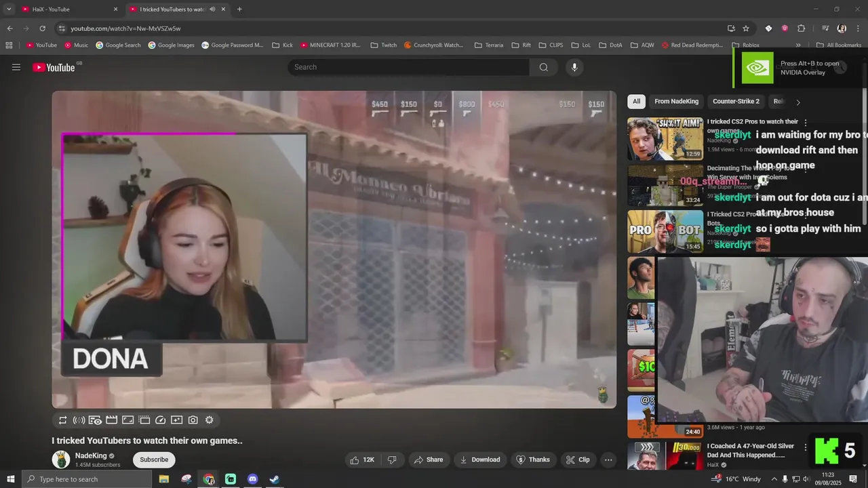Open the NadeKing channel name link
The image size is (868, 488).
point(91,455)
